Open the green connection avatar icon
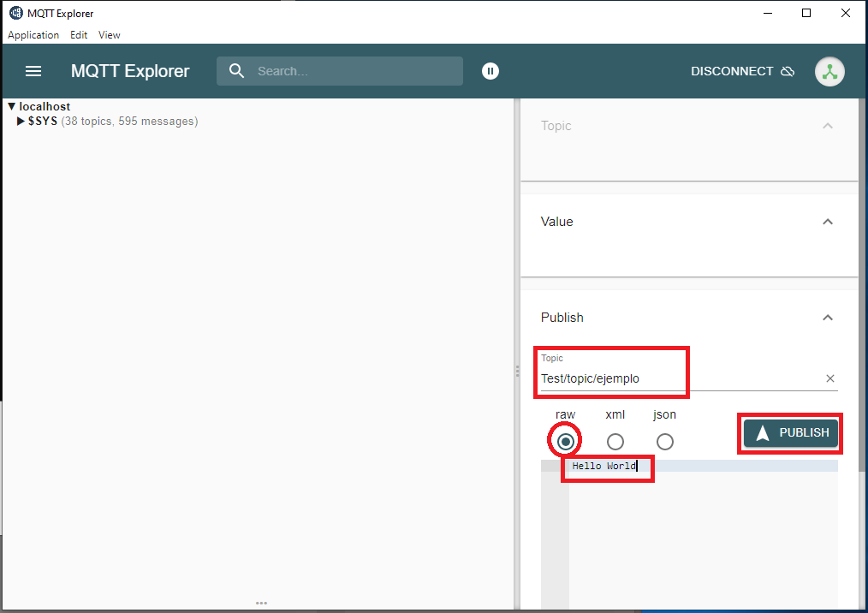Viewport: 868px width, 613px height. (x=829, y=71)
